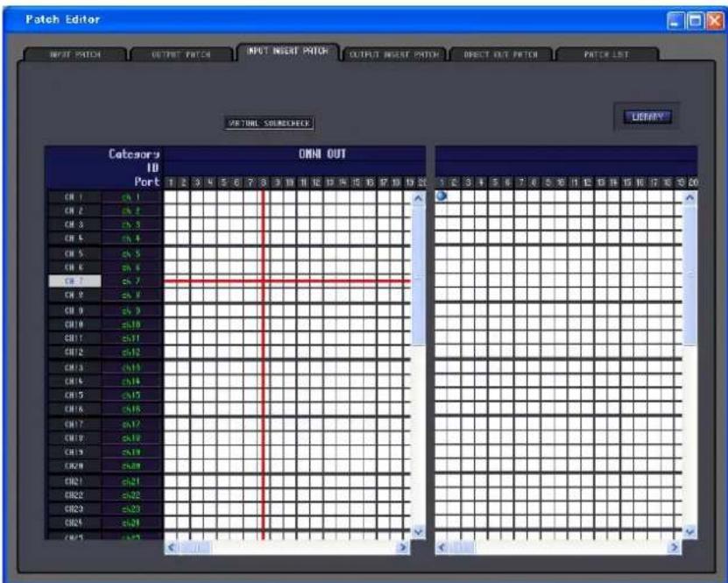Image resolution: width=728 pixels, height=583 pixels.
Task: Select channel button CH12
Action: [74, 352]
